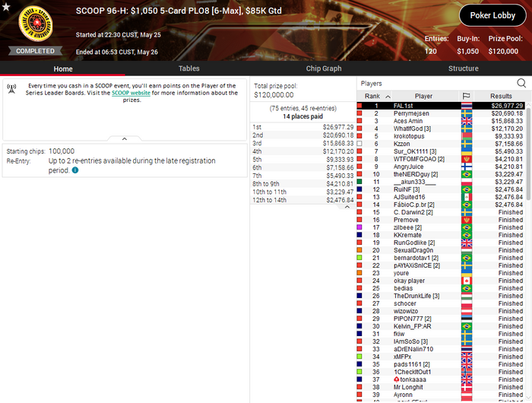Screen dimensions: 532x403
Task: Toggle the green marker box for __akun333___
Action: pyautogui.click(x=359, y=182)
